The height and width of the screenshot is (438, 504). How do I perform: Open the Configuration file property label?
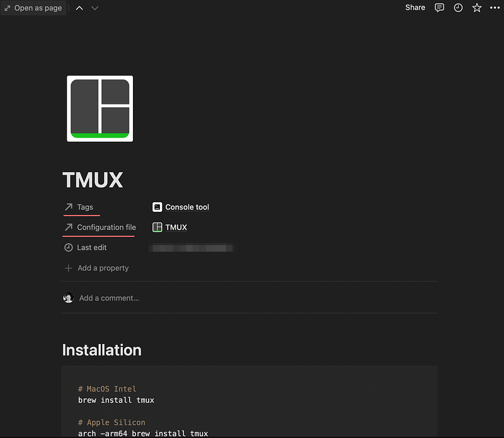pos(100,228)
